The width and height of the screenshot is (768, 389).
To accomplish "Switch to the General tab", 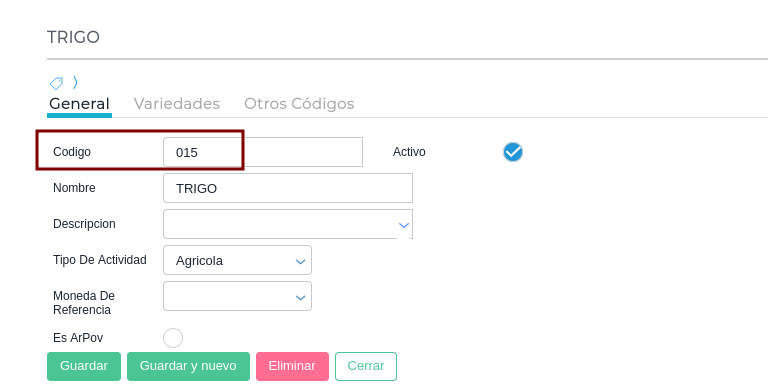I will tap(79, 104).
